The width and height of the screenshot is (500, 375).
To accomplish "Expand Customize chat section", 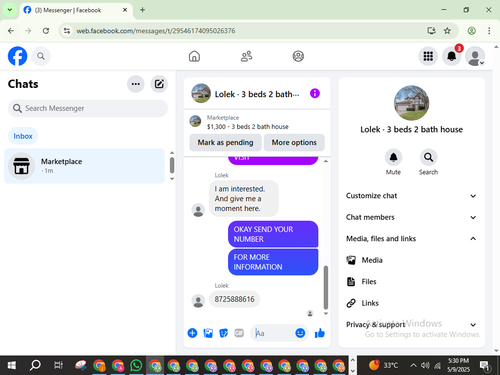I will coord(411,196).
